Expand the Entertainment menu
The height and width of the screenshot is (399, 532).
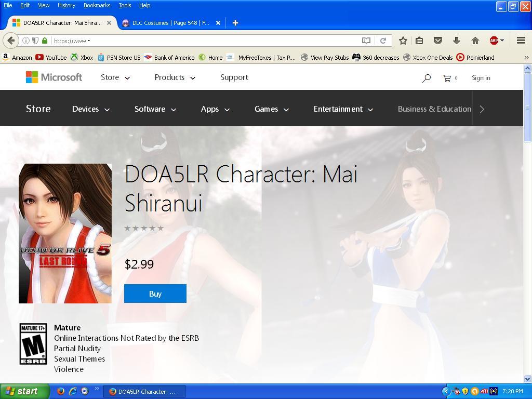tap(343, 109)
